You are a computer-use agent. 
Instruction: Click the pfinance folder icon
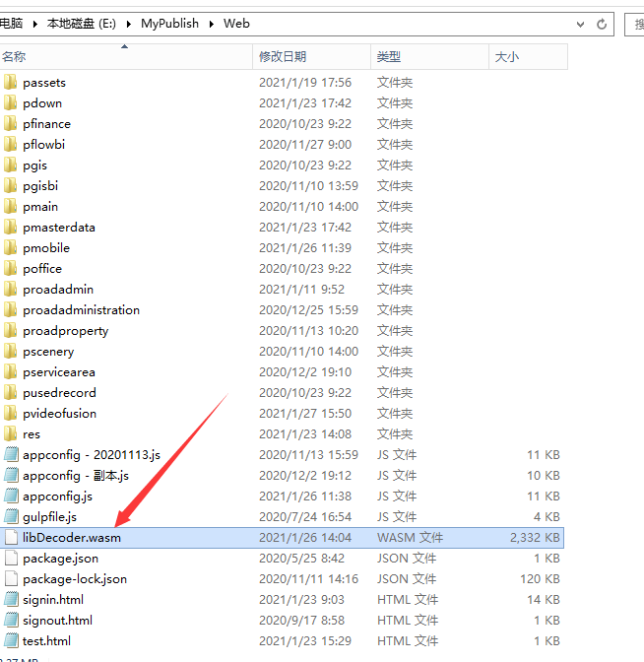10,124
